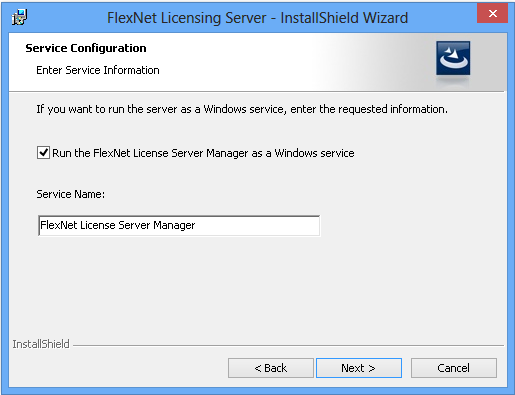Click the InstallShield branding text at the bottom
The height and width of the screenshot is (395, 515).
[41, 344]
